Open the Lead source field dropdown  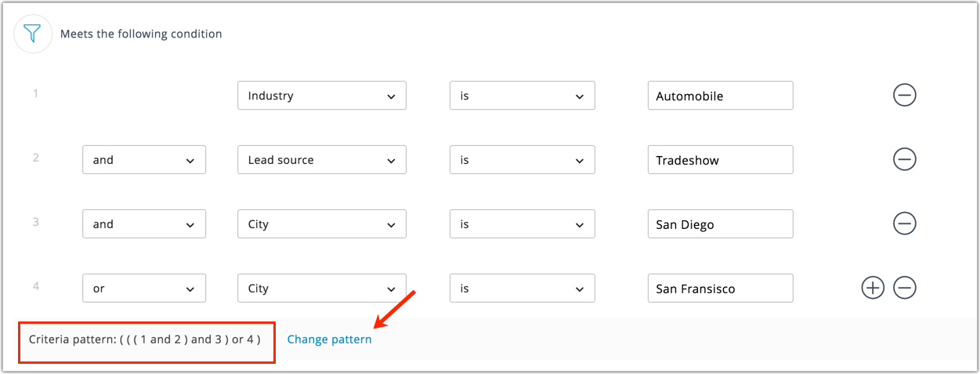(x=321, y=160)
